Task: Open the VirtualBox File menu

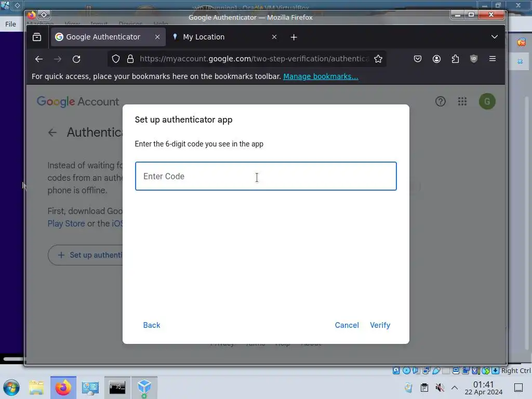Action: [x=10, y=24]
